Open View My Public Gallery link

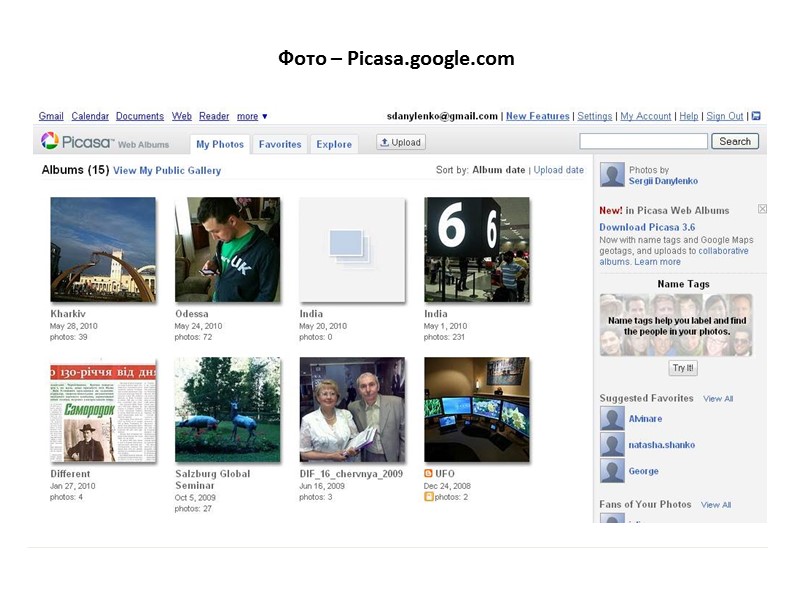point(167,170)
